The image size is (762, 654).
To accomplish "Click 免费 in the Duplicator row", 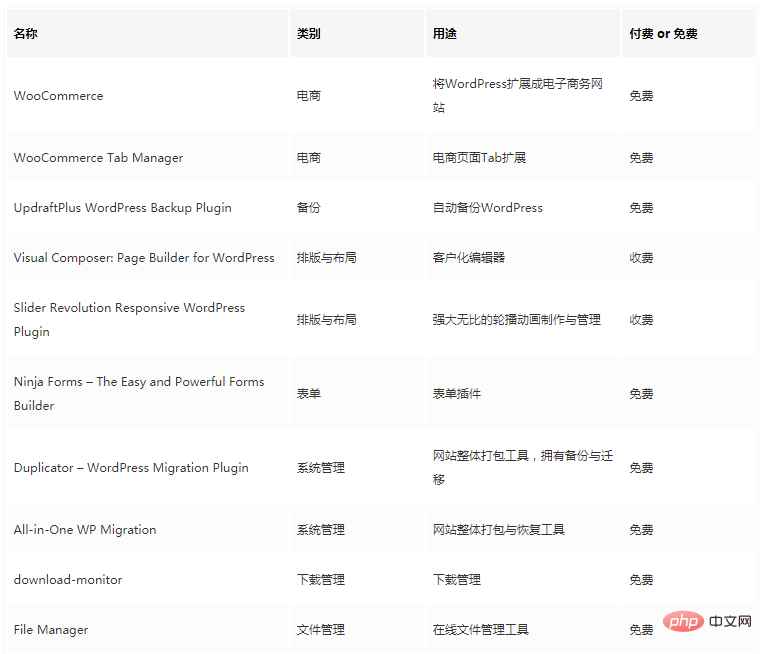I will pyautogui.click(x=641, y=468).
